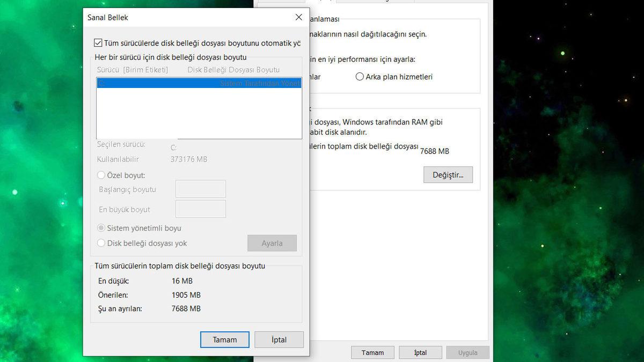Image resolution: width=644 pixels, height=362 pixels.
Task: Click İptal in the bottom-right dialog
Action: tap(420, 352)
